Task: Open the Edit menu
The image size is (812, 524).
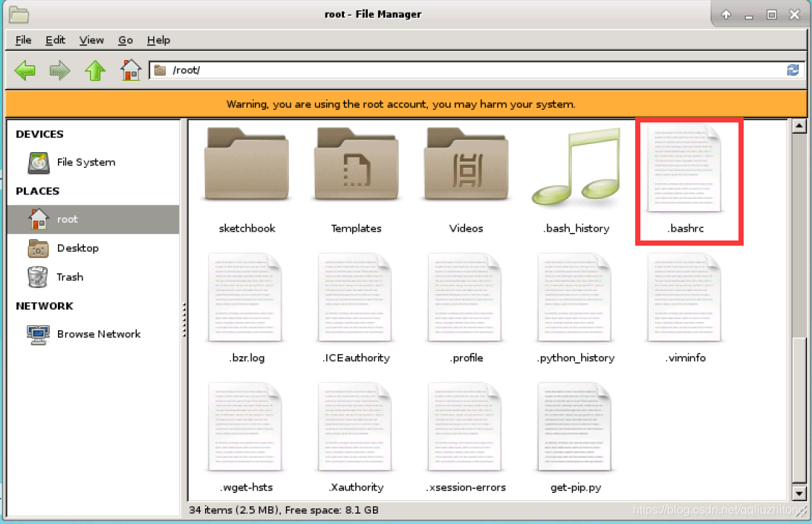Action: point(55,40)
